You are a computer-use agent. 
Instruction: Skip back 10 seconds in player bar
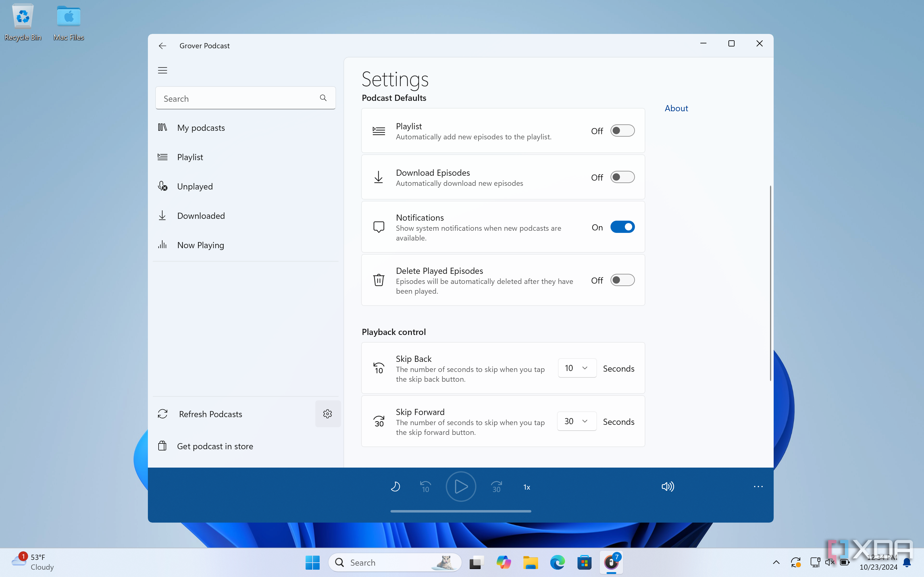425,487
